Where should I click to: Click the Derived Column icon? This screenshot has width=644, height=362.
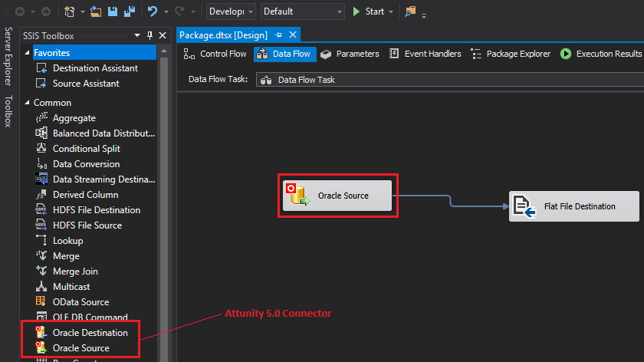(41, 194)
